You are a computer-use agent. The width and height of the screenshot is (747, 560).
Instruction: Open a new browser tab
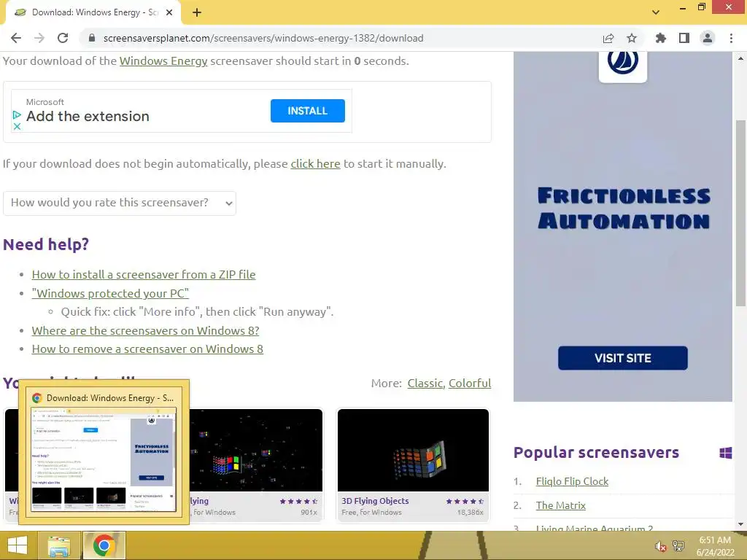[x=197, y=12]
